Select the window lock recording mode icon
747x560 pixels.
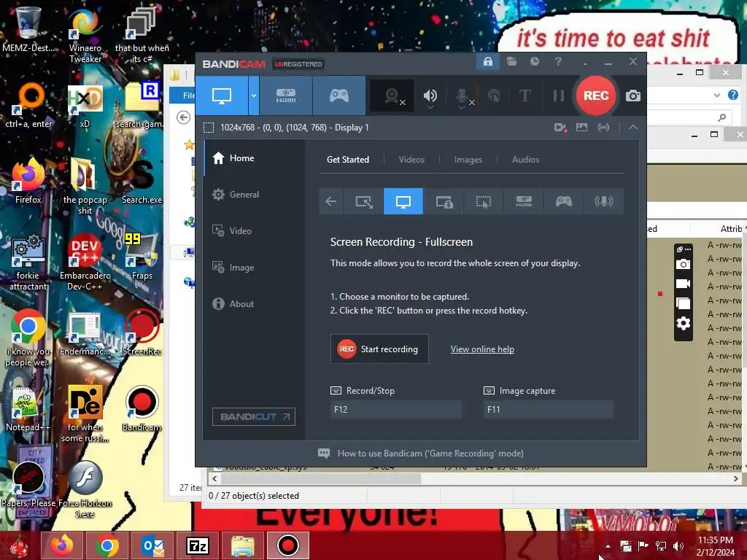point(444,201)
